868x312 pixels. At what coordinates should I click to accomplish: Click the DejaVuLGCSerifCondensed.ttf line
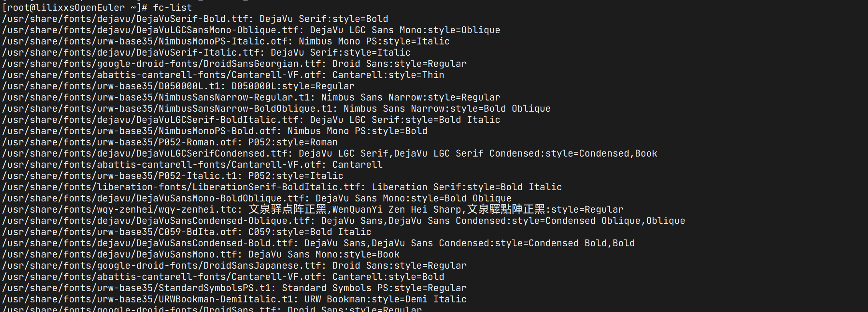point(330,153)
